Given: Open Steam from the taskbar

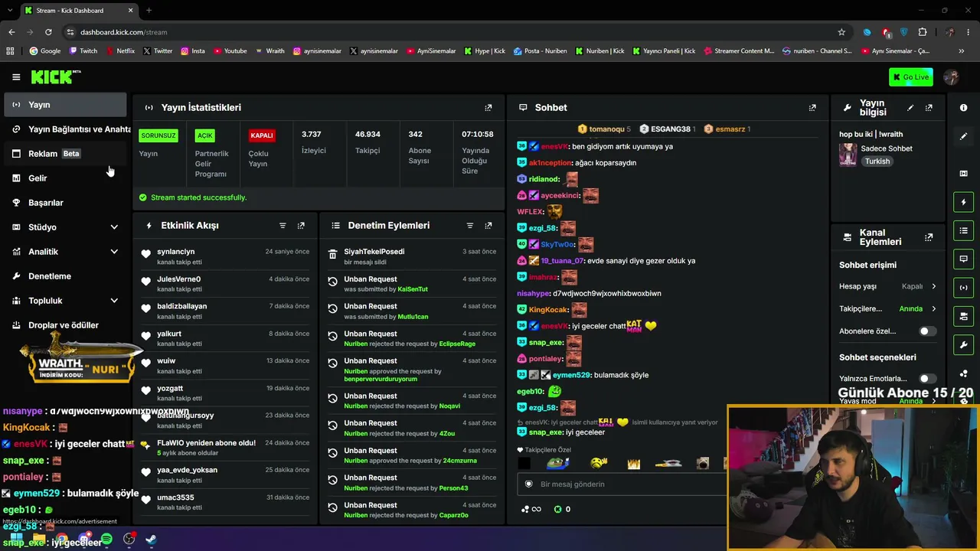Looking at the screenshot, I should pos(151,540).
